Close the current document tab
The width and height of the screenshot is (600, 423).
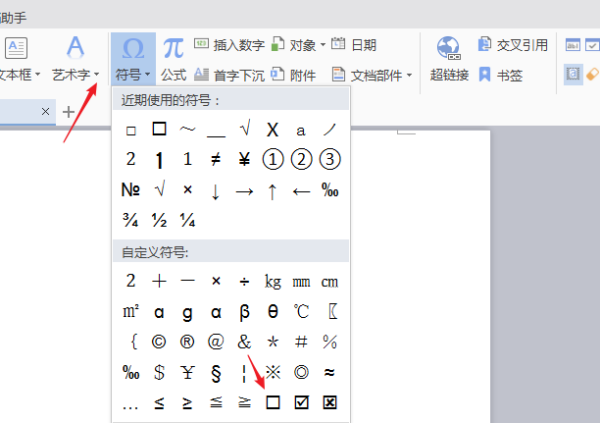(x=45, y=112)
